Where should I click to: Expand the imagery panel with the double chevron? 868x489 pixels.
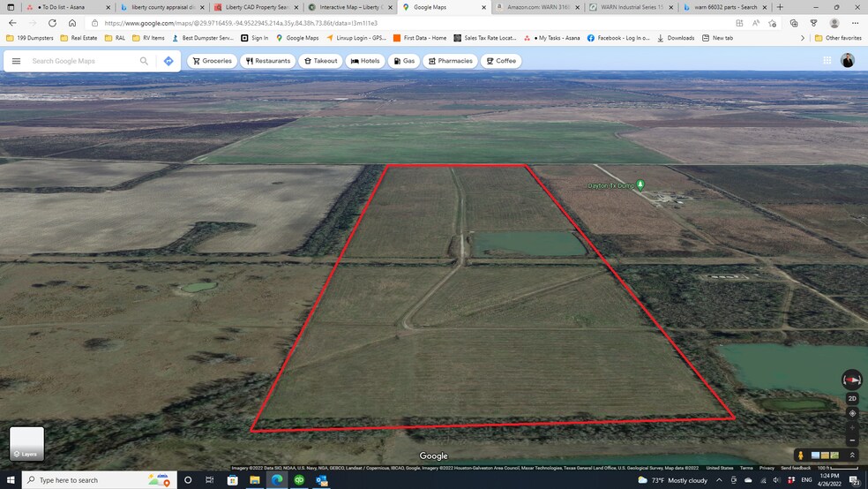(x=852, y=455)
